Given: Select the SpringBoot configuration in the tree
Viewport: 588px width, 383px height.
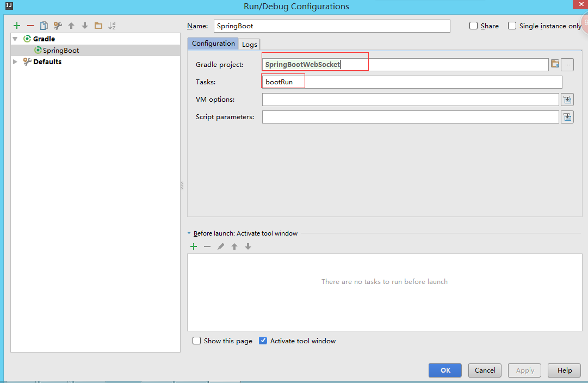Looking at the screenshot, I should point(95,50).
